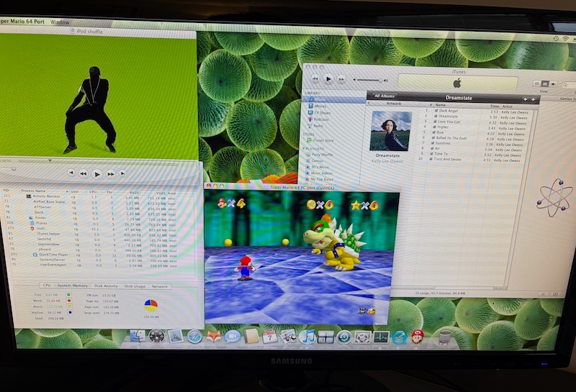Jump to QuickTime movie start
Screen dimensions: 576x392
(71, 173)
